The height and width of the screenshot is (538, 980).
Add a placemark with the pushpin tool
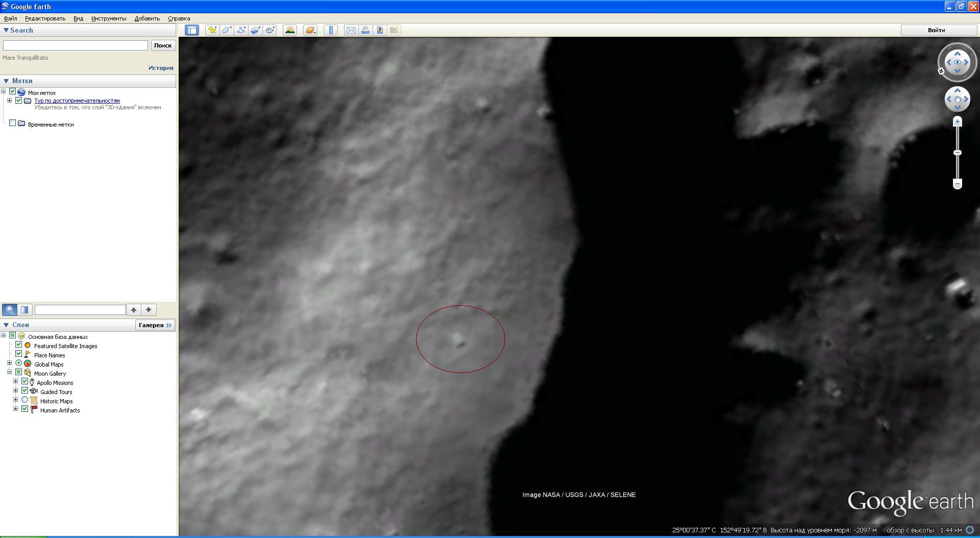212,30
